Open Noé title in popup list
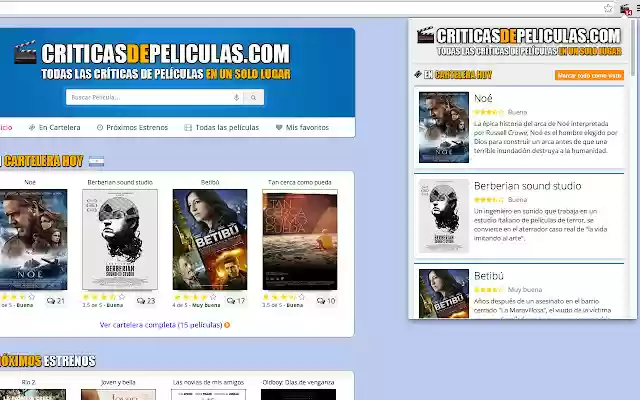 click(x=483, y=98)
